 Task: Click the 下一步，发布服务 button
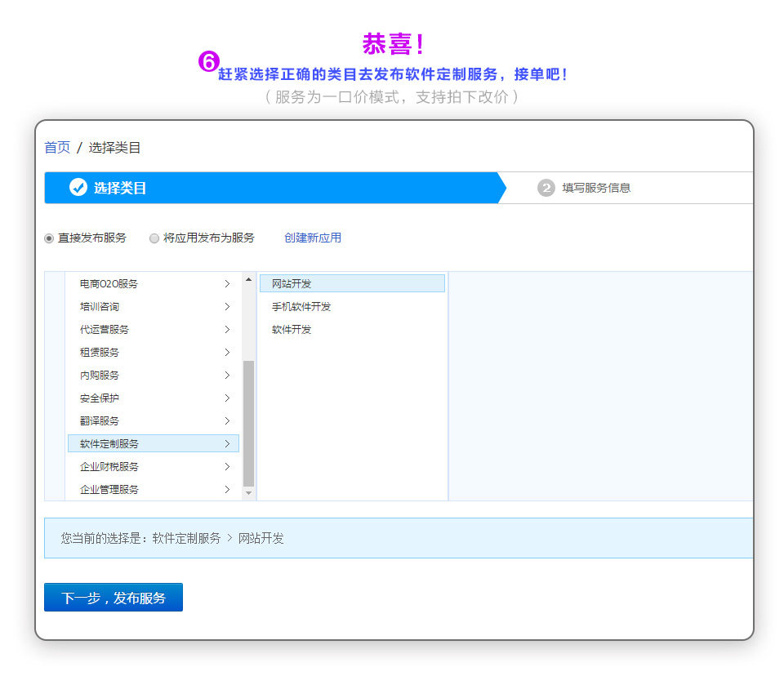[114, 597]
